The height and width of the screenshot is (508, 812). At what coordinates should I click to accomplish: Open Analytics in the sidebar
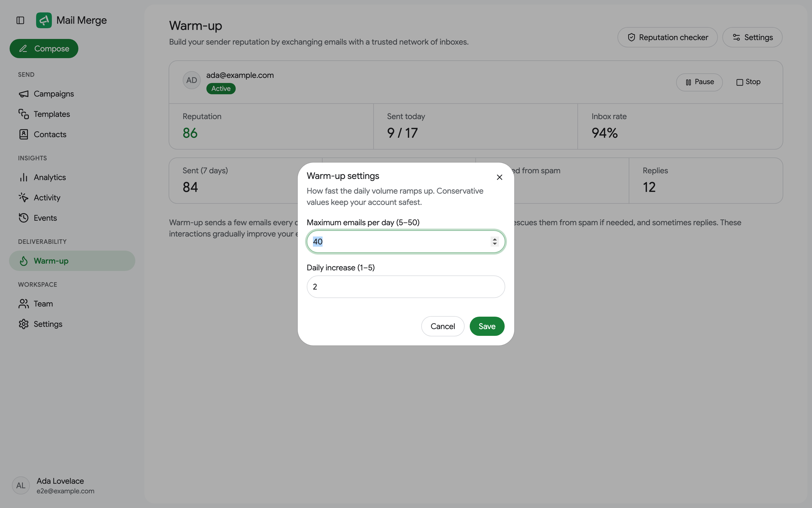point(72,177)
